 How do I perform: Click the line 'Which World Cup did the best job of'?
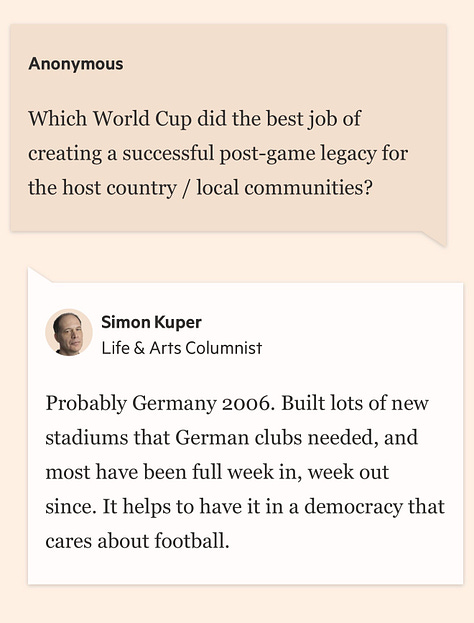click(x=194, y=119)
